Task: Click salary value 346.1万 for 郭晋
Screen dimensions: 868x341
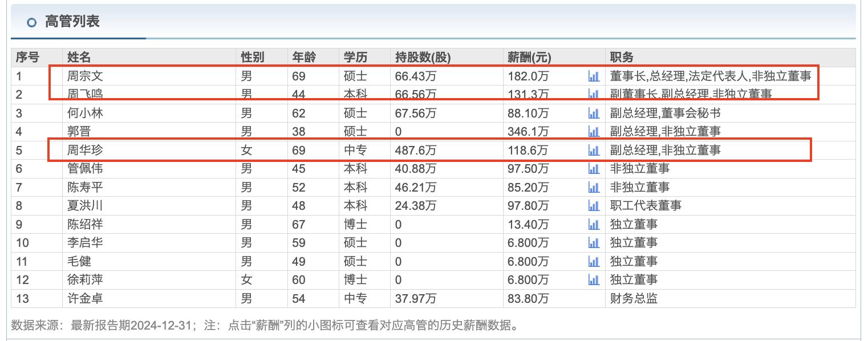Action: [528, 132]
